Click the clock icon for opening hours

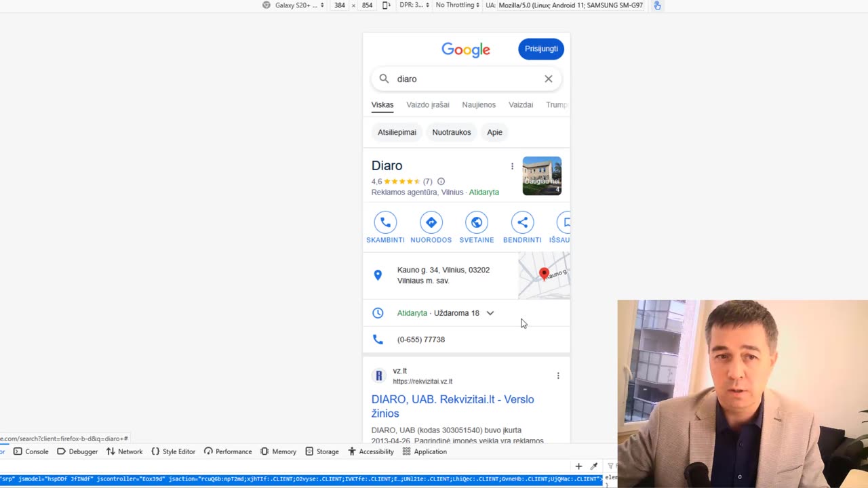click(378, 313)
